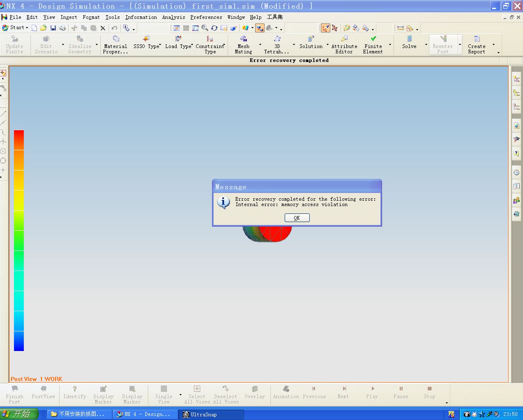523x420 pixels.
Task: Click the Constraint Type icon
Action: pyautogui.click(x=210, y=44)
